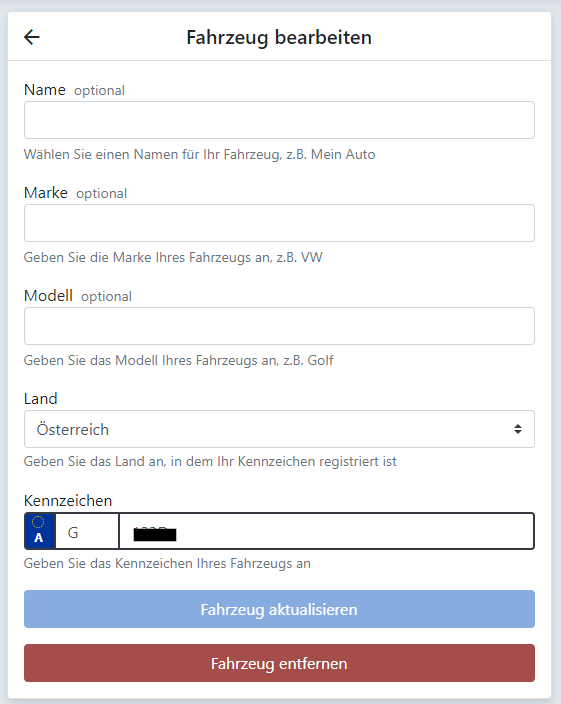The image size is (561, 704).
Task: Click the red Fahrzeug entfernen button
Action: tap(279, 663)
